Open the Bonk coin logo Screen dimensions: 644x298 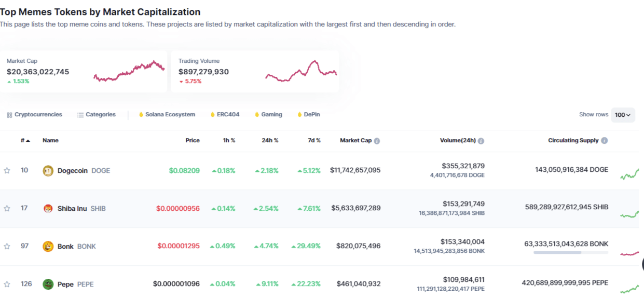[x=48, y=246]
